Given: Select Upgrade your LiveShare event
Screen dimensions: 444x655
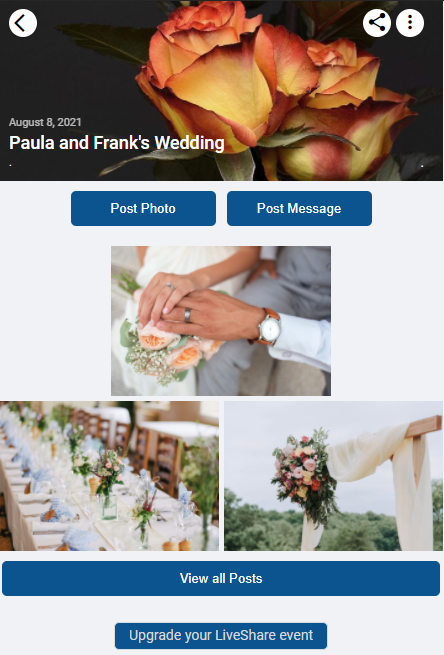Looking at the screenshot, I should point(221,635).
